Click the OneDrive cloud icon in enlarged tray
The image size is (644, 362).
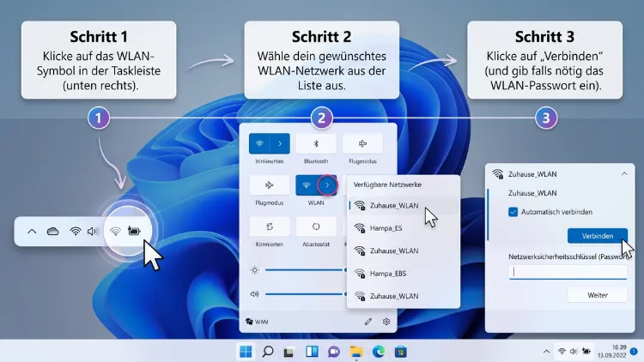(x=52, y=232)
